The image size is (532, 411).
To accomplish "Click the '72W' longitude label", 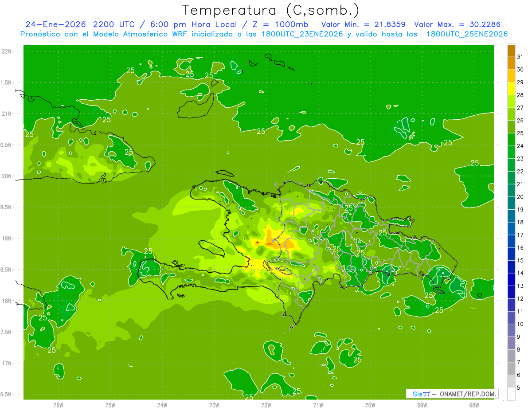I will pos(266,405).
